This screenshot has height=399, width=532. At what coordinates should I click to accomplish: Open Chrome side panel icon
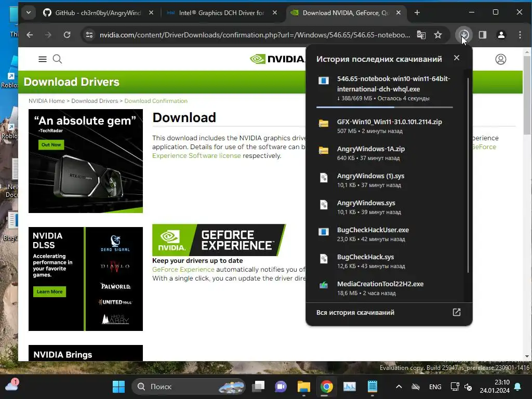[x=483, y=35]
